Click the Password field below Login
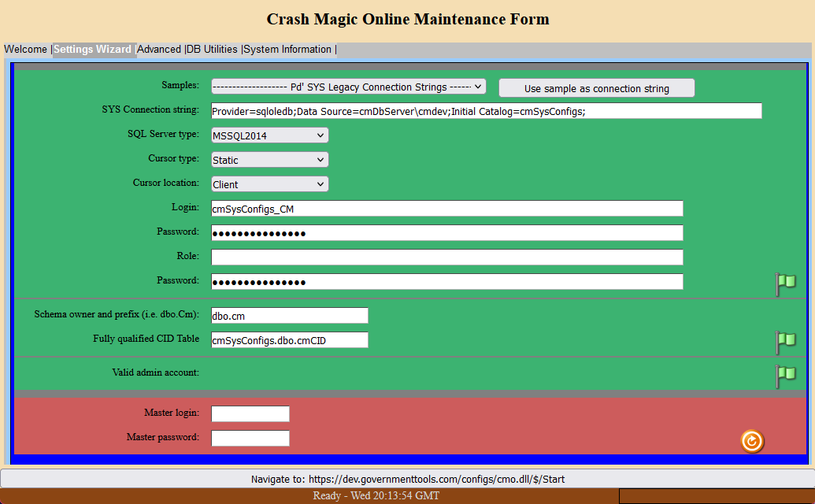Viewport: 815px width, 504px height. tap(447, 233)
